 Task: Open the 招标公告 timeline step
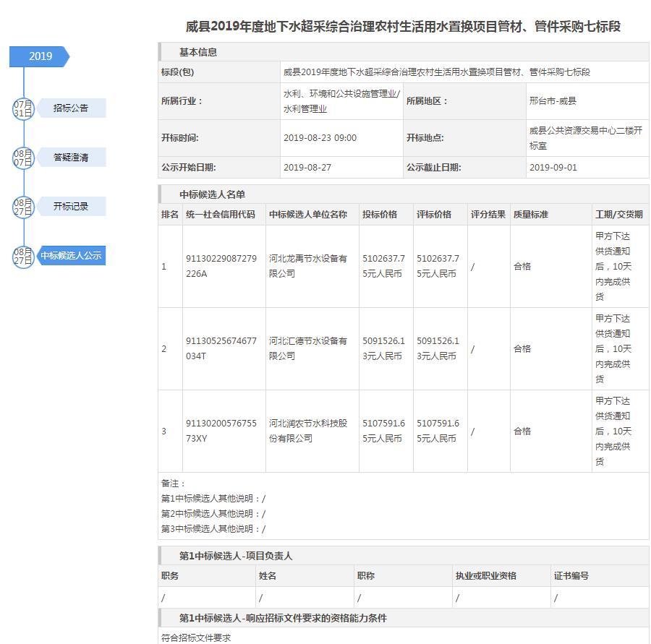(x=71, y=108)
